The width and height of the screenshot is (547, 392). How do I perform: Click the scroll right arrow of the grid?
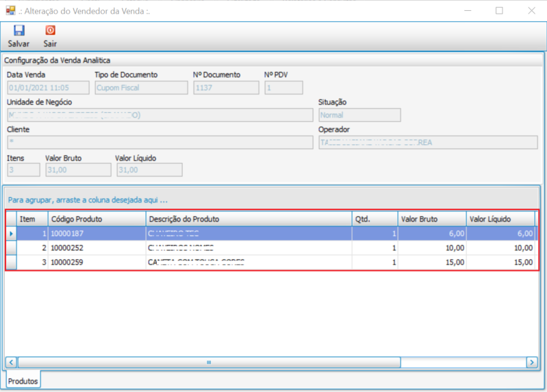pos(532,363)
